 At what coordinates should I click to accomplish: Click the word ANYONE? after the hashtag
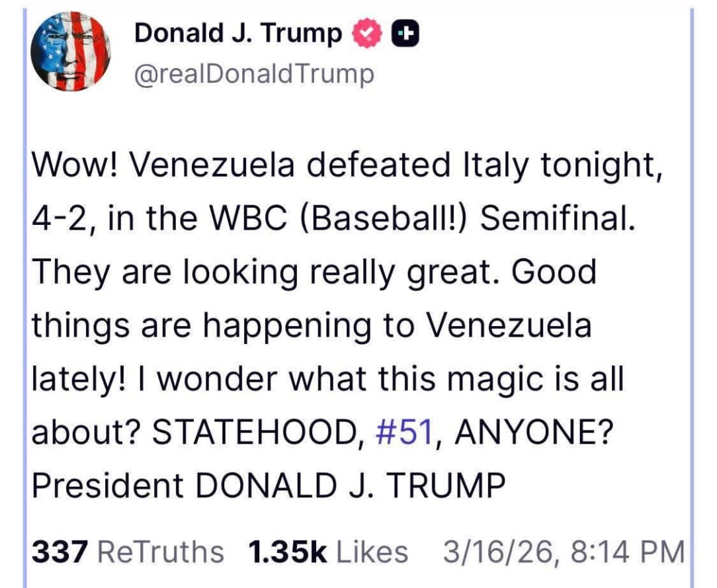click(x=533, y=432)
